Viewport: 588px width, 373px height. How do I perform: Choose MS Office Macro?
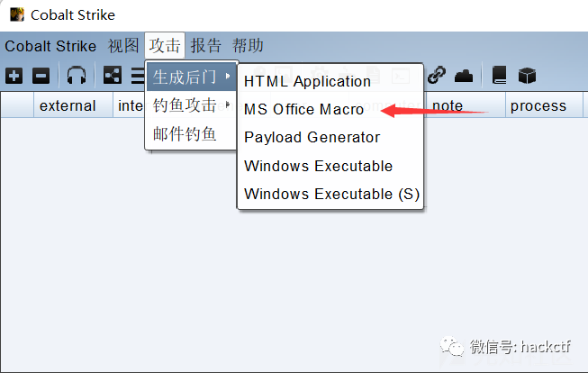coord(330,110)
